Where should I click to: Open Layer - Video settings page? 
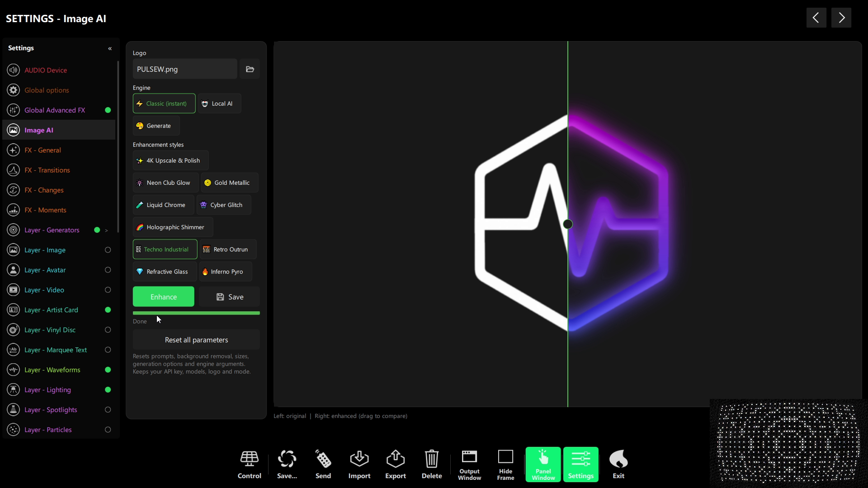59,290
